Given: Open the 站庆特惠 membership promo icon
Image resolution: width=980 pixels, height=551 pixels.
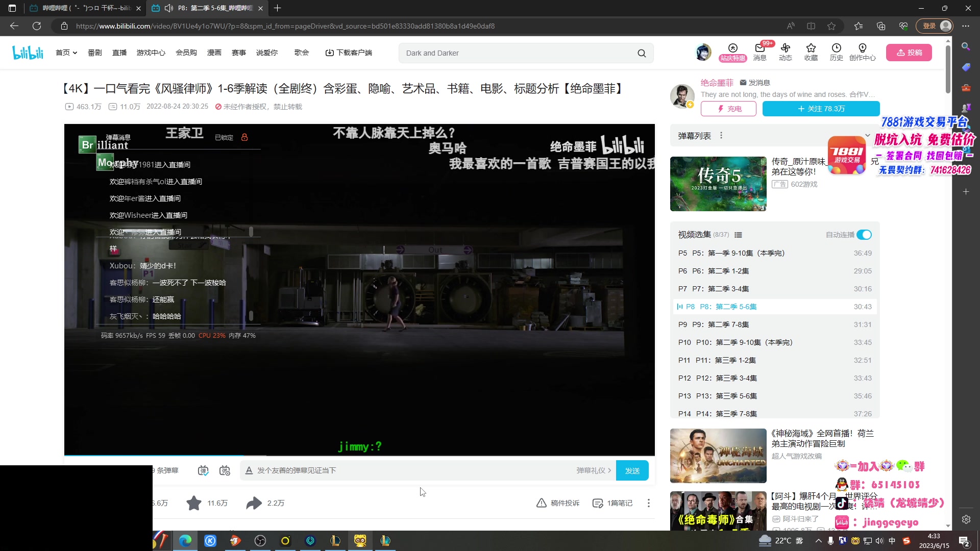Looking at the screenshot, I should point(733,52).
